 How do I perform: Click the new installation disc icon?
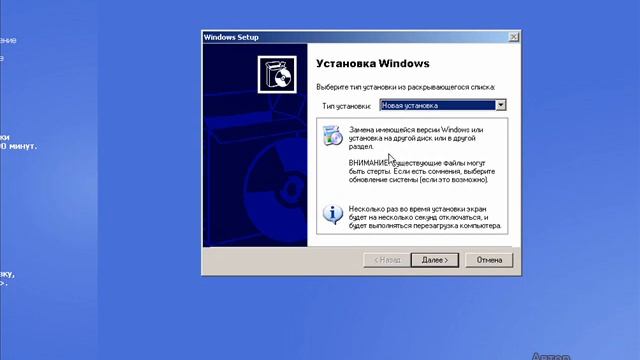coord(333,136)
